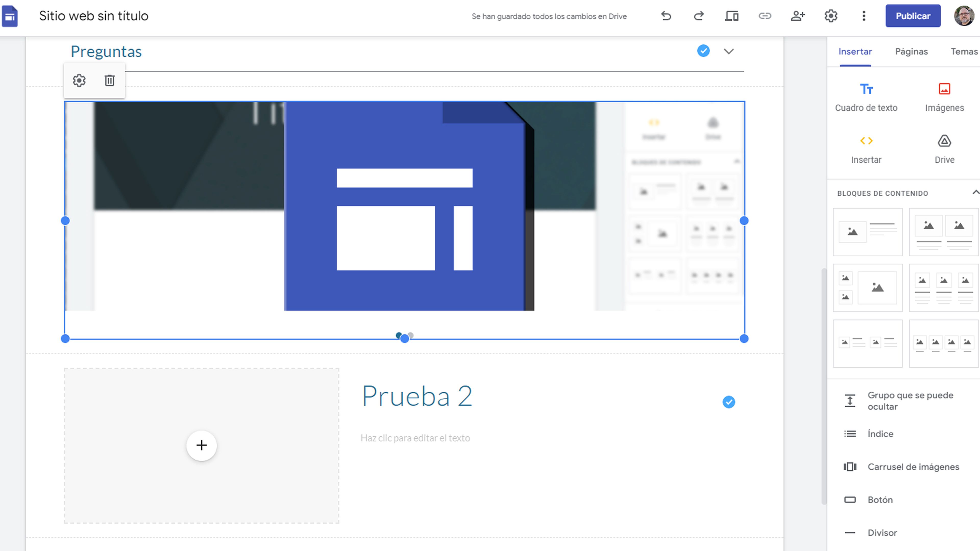The height and width of the screenshot is (551, 980).
Task: Open the device preview mode
Action: (x=732, y=16)
